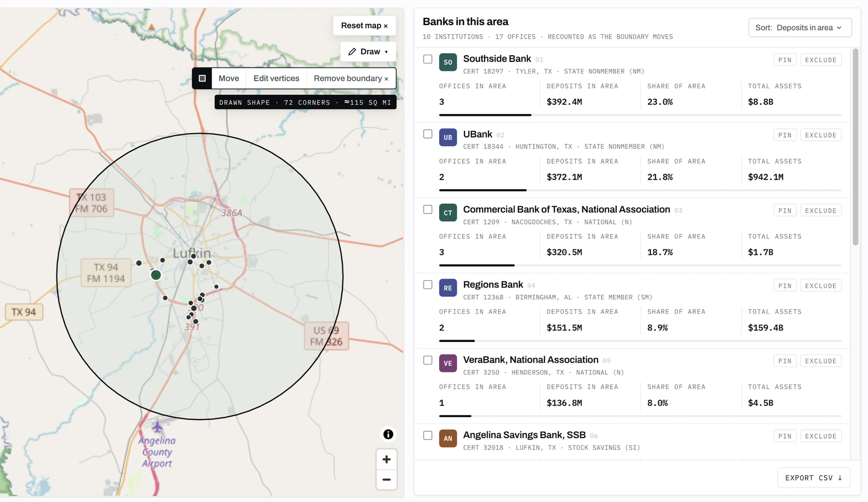Click Remove boundary option
Screen dimensions: 868x502
click(351, 78)
